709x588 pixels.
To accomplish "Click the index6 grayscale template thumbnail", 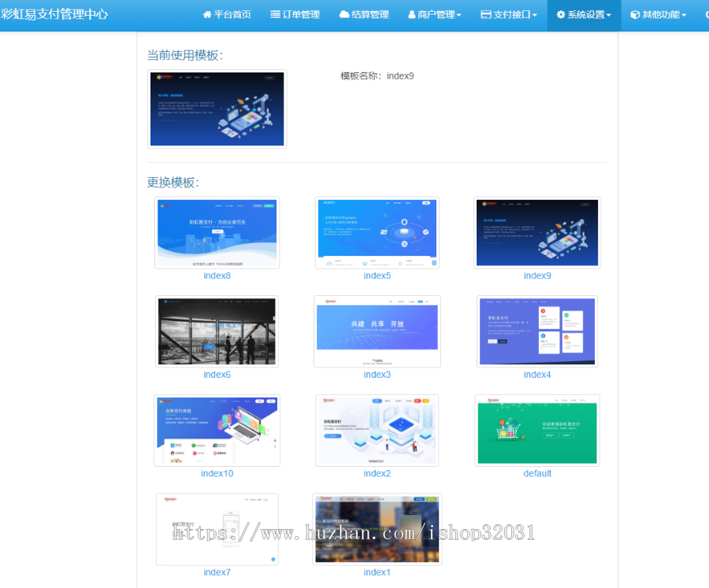I will pos(217,331).
